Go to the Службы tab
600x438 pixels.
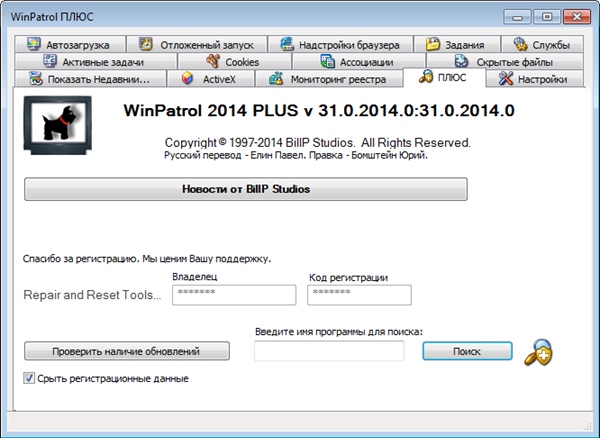[541, 45]
